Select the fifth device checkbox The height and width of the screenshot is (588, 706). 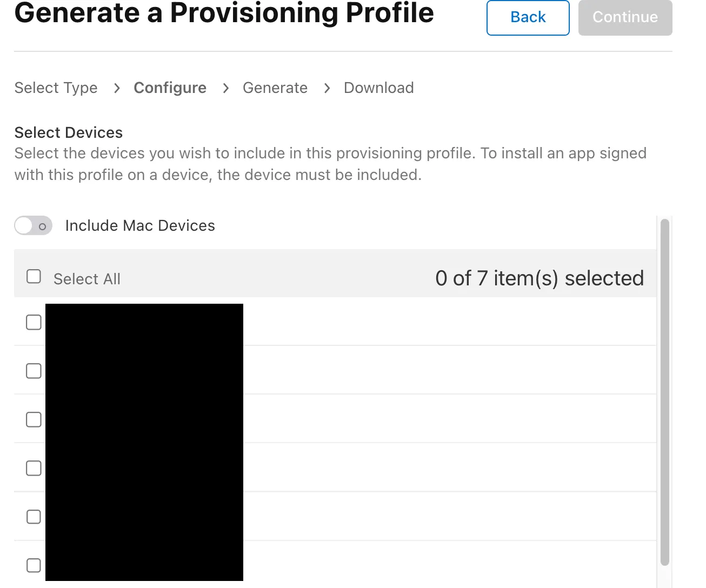click(34, 517)
